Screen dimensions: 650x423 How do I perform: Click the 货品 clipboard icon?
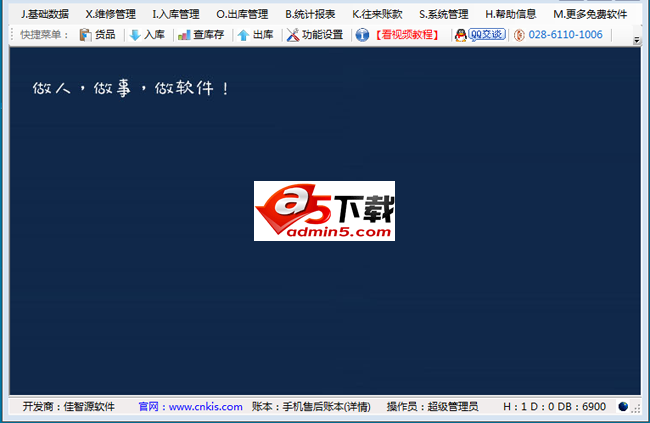click(85, 35)
